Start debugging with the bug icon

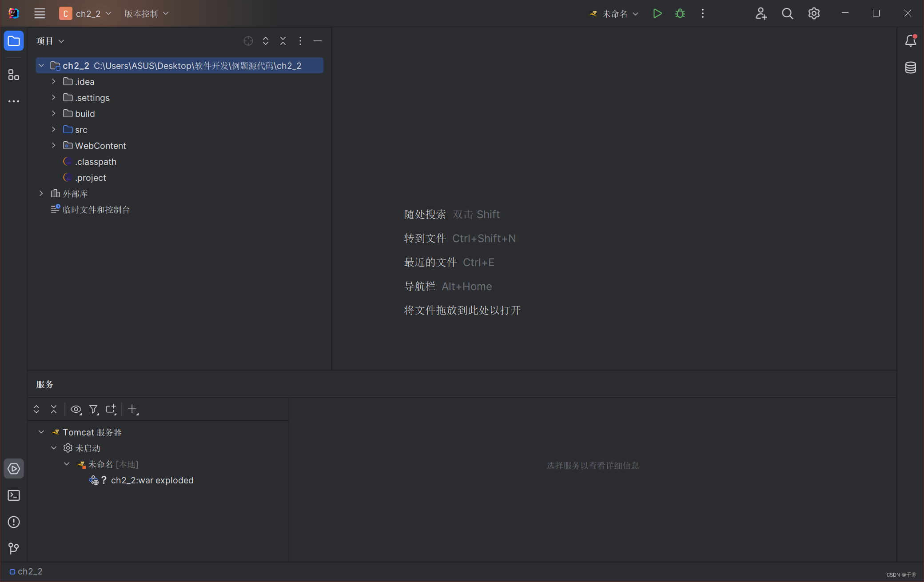(680, 14)
